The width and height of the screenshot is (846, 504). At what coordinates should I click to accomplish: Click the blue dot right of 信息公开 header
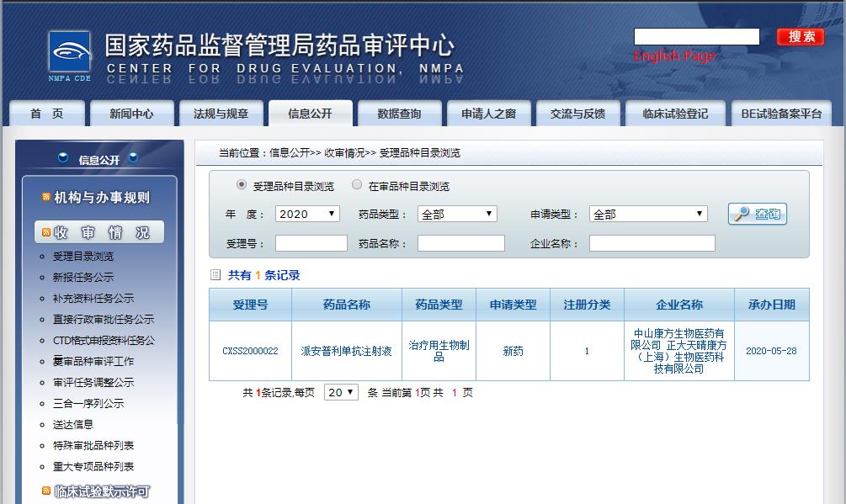pos(133,158)
